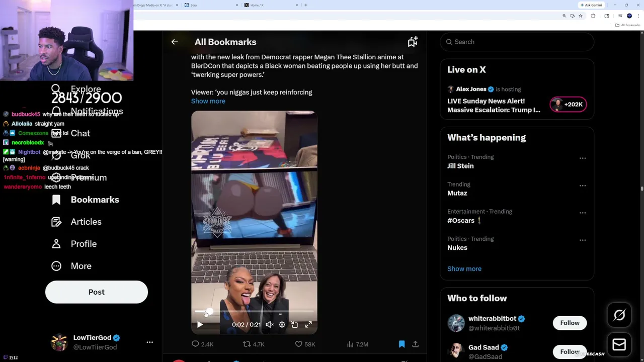This screenshot has width=644, height=362.
Task: Open the Chrome profile avatar
Action: (629, 16)
